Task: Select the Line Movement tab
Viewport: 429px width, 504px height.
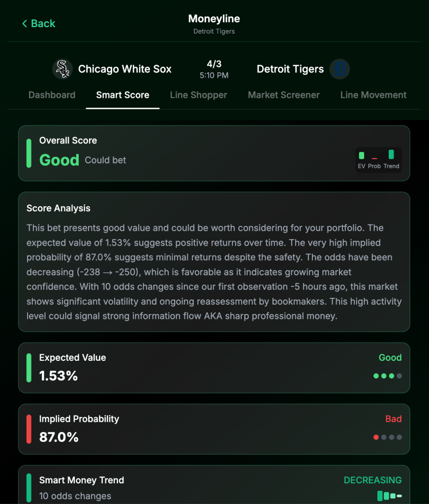Action: pos(373,95)
